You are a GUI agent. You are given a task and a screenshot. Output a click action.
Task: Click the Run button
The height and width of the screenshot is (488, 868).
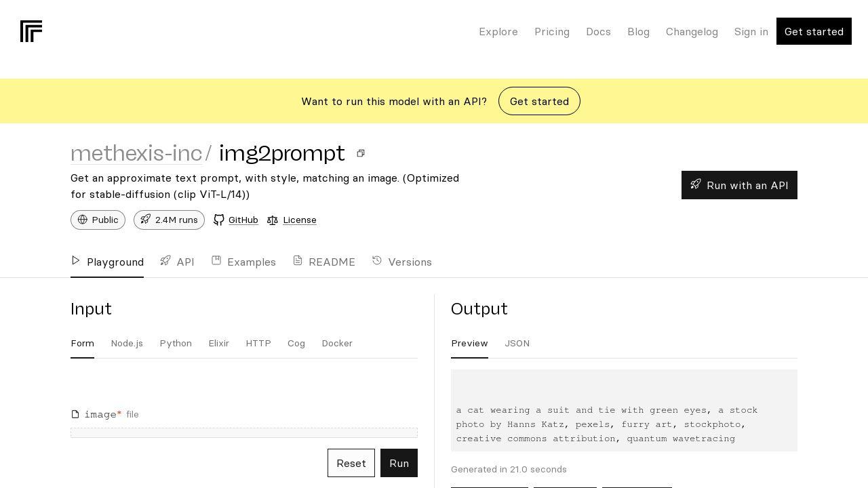coord(399,463)
